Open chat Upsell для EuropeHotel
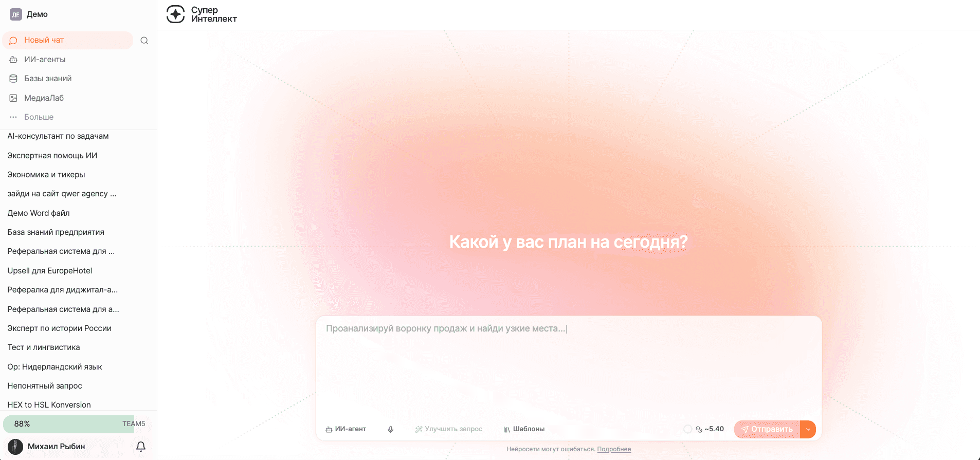The width and height of the screenshot is (980, 460). point(50,271)
